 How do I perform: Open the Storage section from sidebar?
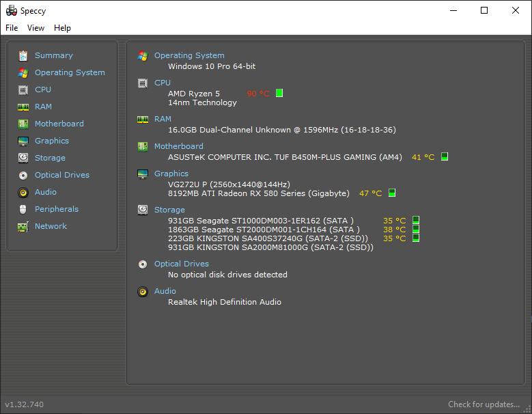tap(51, 158)
